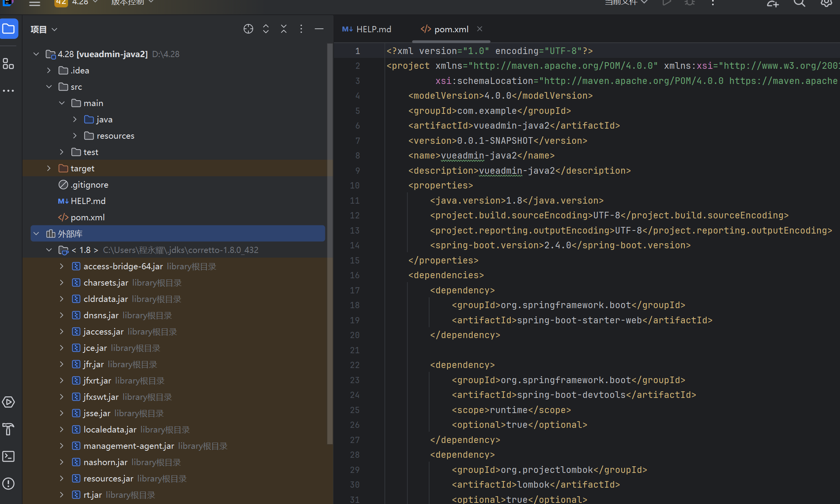Image resolution: width=840 pixels, height=504 pixels.
Task: Click the Select Opened File crosshair icon
Action: [x=248, y=29]
